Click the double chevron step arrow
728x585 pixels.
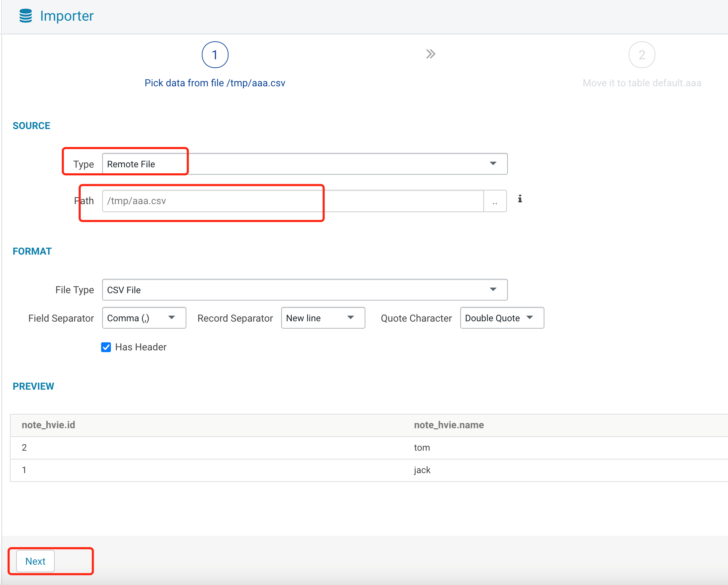point(431,54)
